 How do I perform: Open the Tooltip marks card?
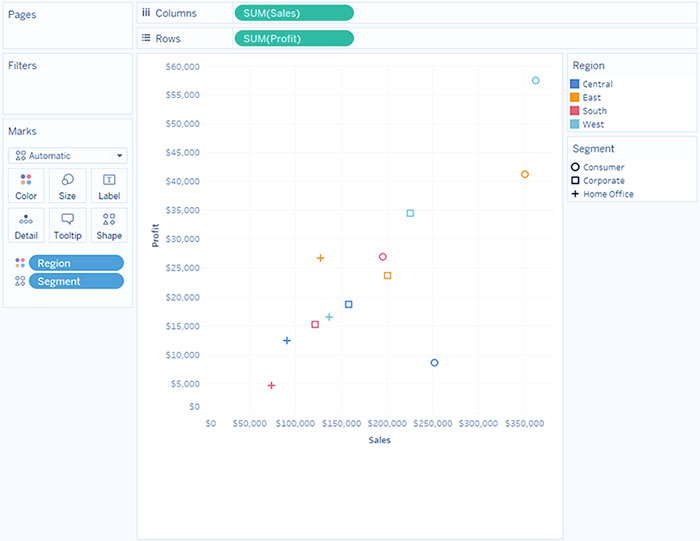67,225
